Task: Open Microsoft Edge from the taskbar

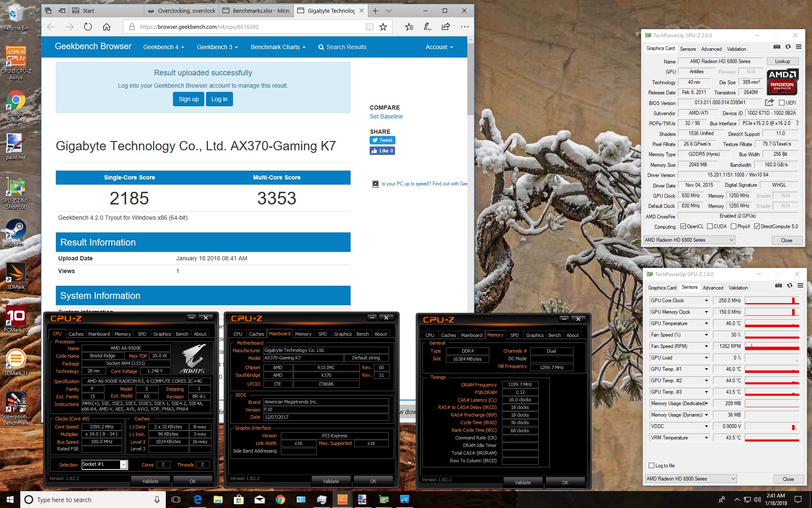Action: pyautogui.click(x=198, y=500)
